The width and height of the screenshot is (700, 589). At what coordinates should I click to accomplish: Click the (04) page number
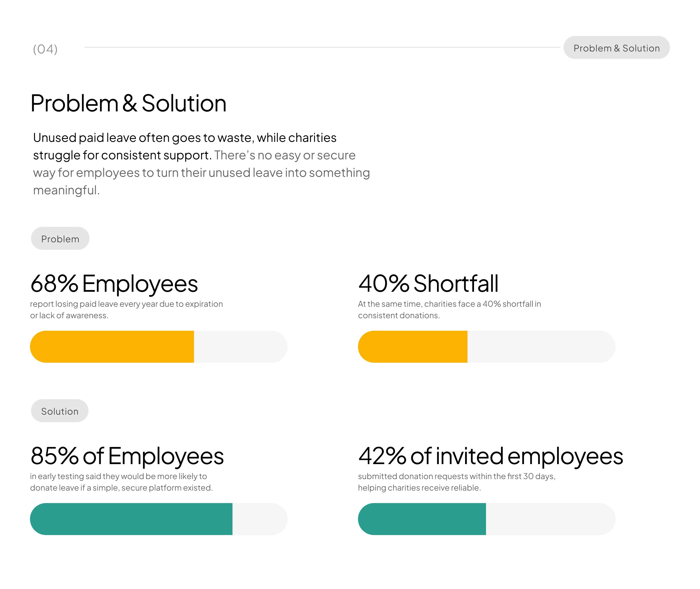point(45,49)
